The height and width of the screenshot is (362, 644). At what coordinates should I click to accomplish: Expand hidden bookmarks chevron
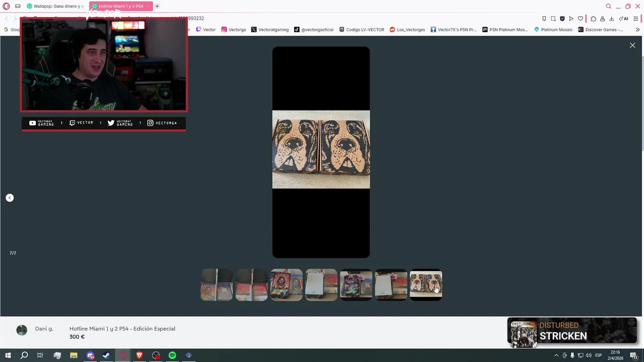[637, 30]
